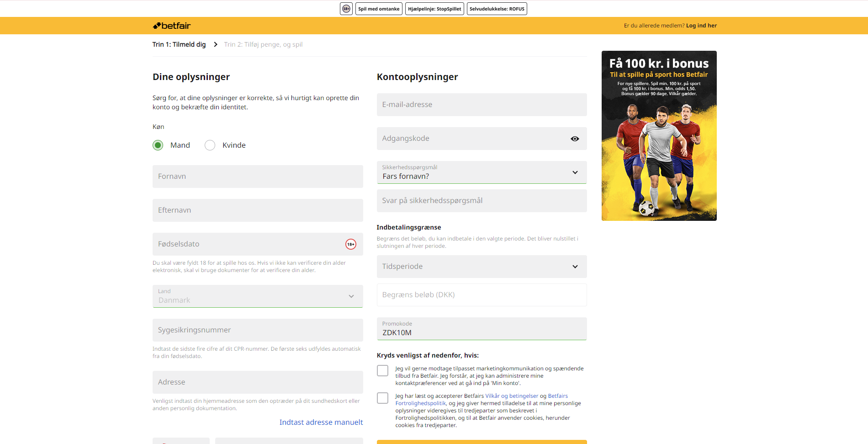Click the 100 kr. bonus promo banner
The height and width of the screenshot is (444, 868).
[659, 136]
